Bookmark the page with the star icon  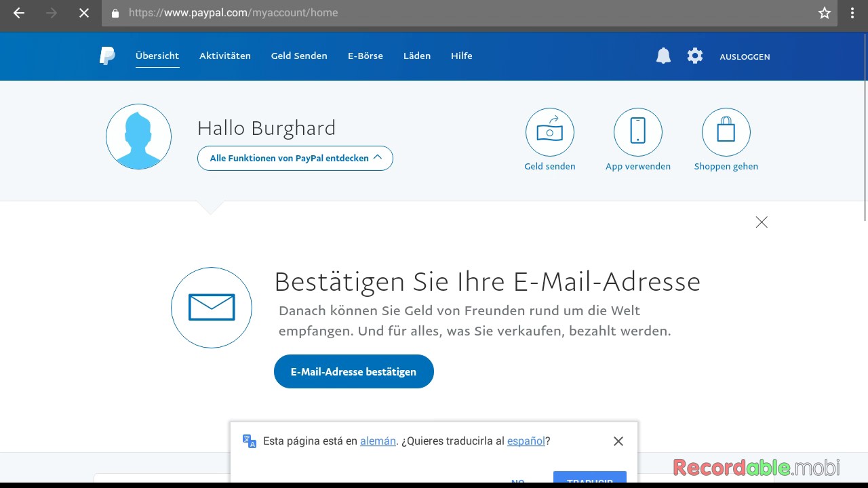tap(825, 13)
